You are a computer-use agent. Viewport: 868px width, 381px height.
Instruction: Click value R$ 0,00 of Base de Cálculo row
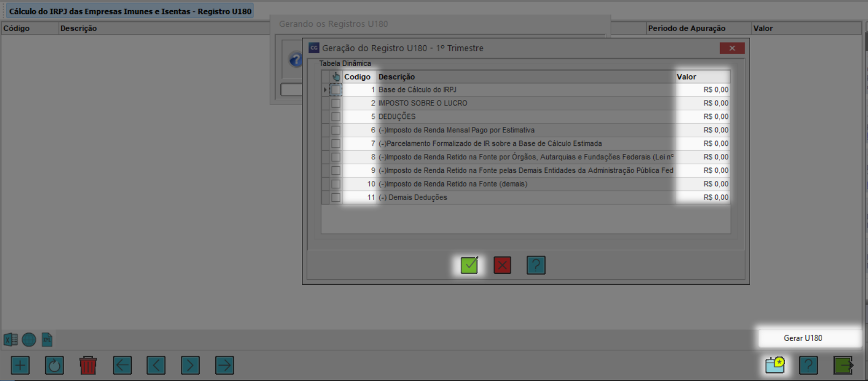[x=702, y=90]
